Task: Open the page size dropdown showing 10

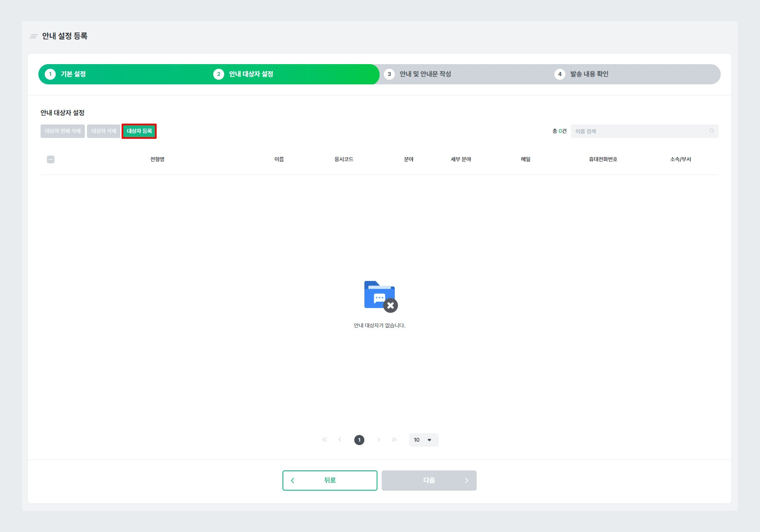Action: pos(423,440)
